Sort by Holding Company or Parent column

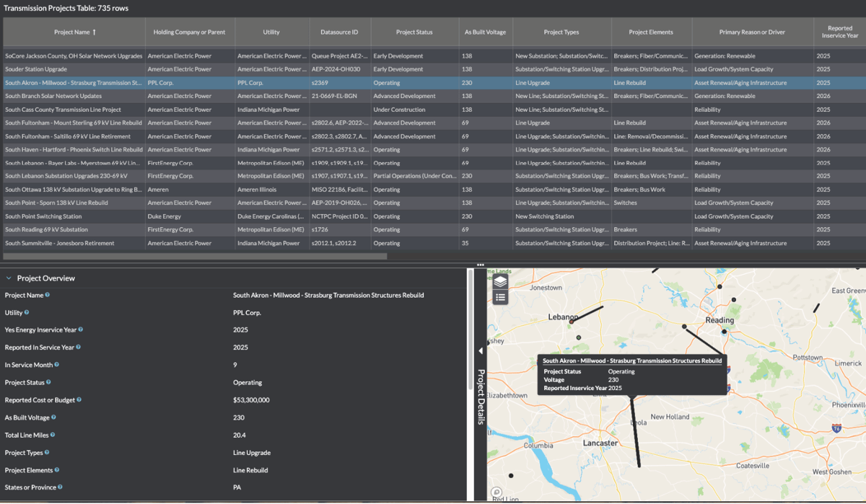(189, 32)
